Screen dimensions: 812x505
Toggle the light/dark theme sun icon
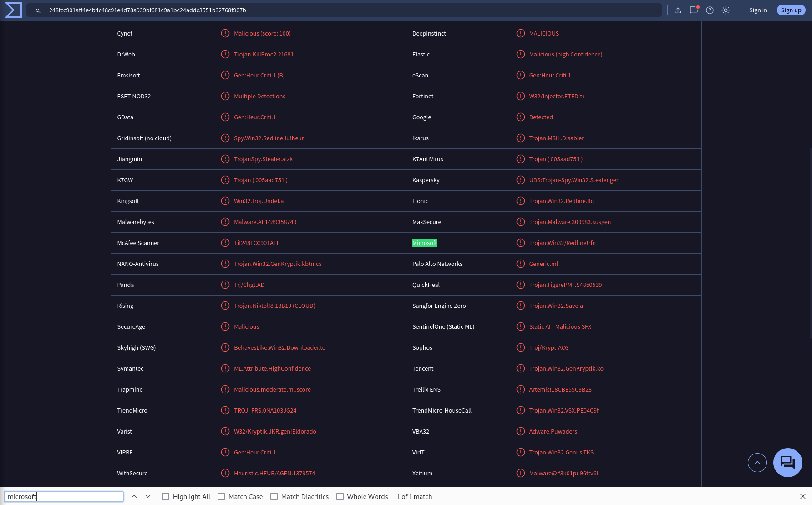pyautogui.click(x=726, y=10)
